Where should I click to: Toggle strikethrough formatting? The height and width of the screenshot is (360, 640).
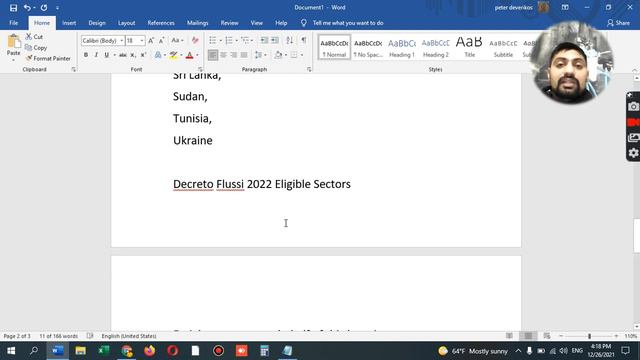(x=122, y=55)
